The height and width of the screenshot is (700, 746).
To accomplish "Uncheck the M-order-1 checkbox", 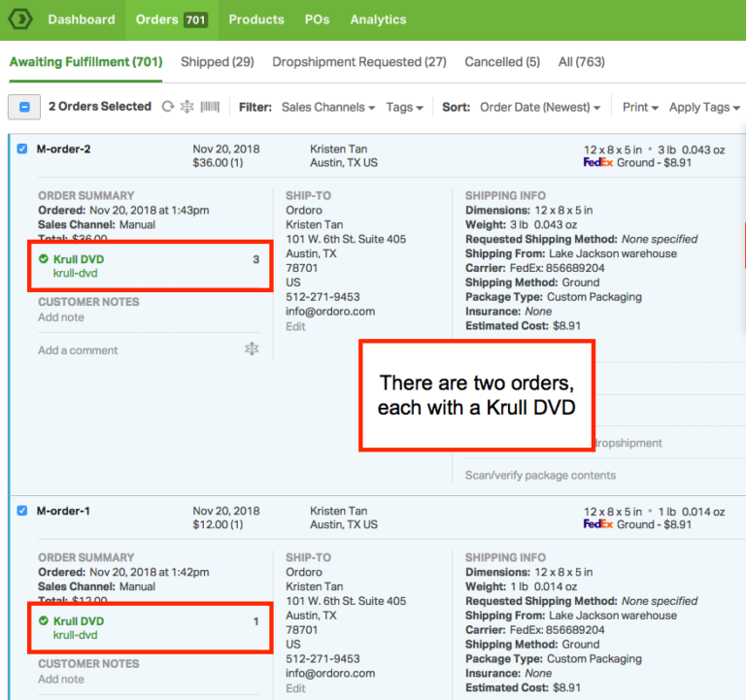I will point(22,511).
